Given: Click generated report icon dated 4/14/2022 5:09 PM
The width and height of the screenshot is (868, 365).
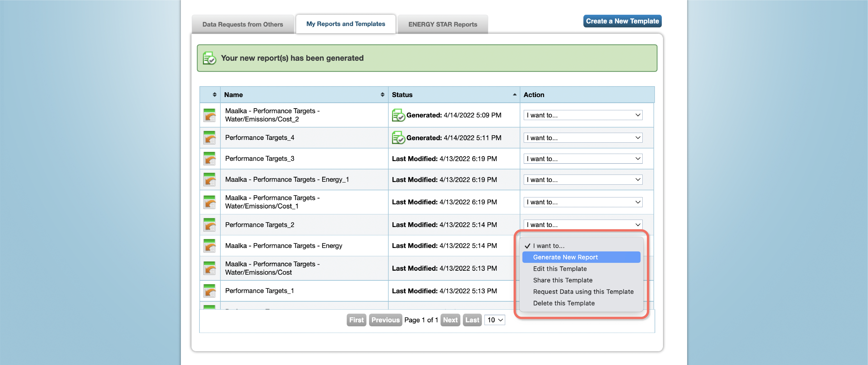Looking at the screenshot, I should (398, 115).
